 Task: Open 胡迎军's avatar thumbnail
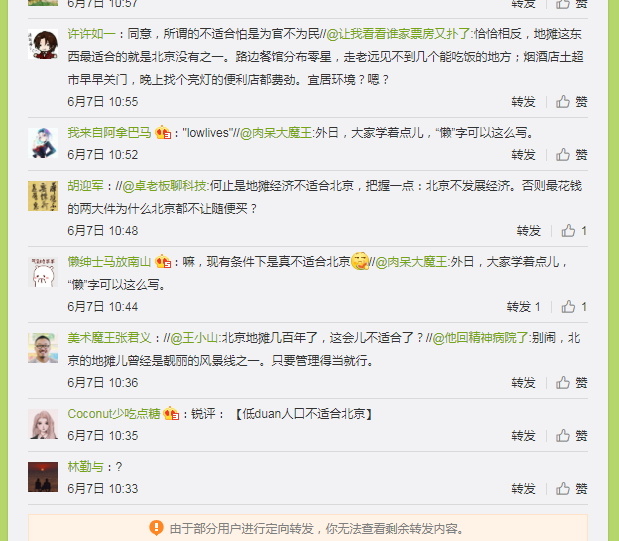(x=43, y=196)
